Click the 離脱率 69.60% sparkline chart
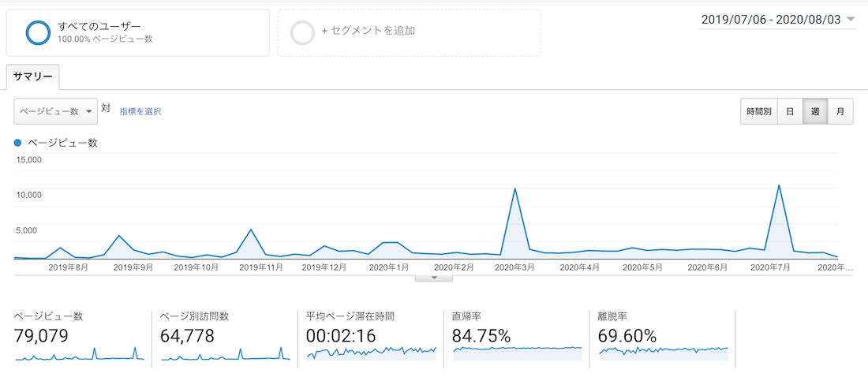Viewport: 868px width, 381px height. [x=664, y=353]
